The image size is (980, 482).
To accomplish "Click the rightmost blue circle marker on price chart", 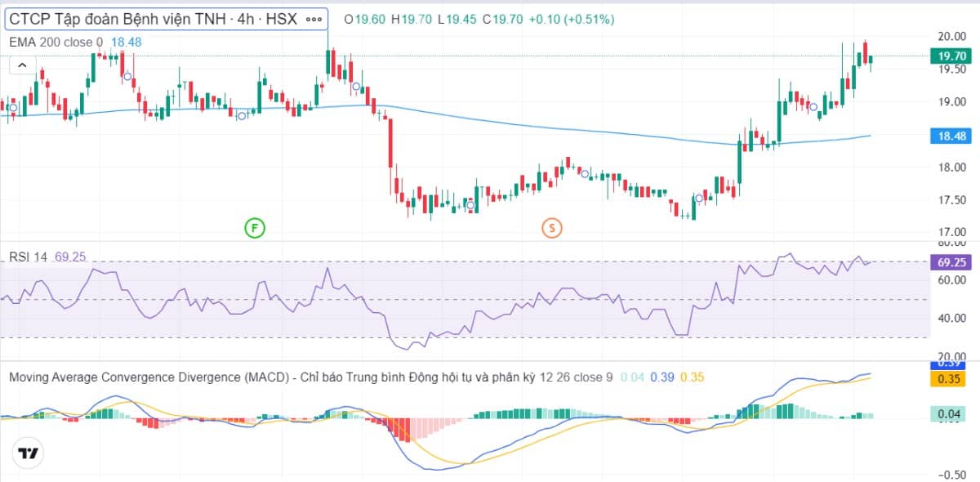I will (813, 107).
